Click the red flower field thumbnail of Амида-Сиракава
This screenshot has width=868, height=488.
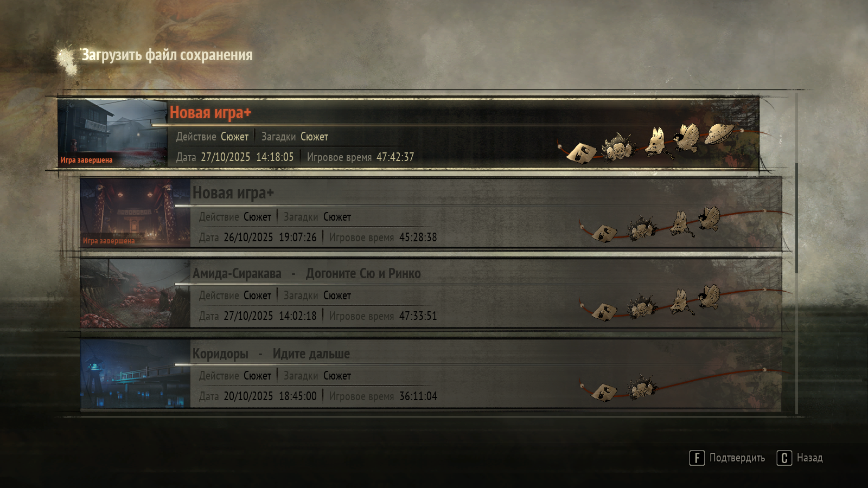[135, 293]
